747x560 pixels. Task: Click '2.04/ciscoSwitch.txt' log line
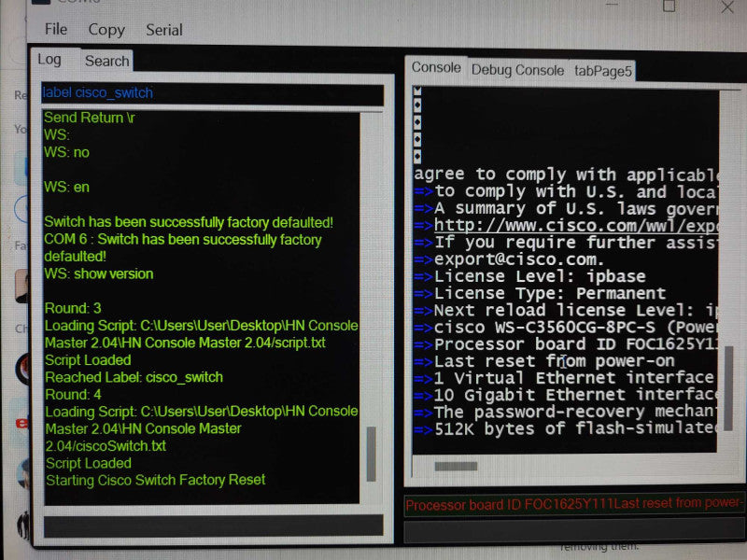(106, 446)
